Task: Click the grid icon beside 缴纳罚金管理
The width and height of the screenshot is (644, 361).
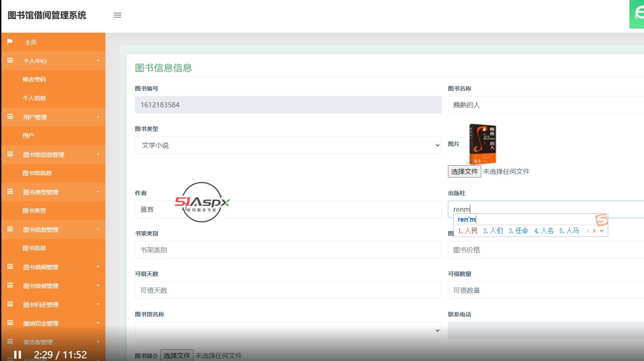Action: [10, 323]
